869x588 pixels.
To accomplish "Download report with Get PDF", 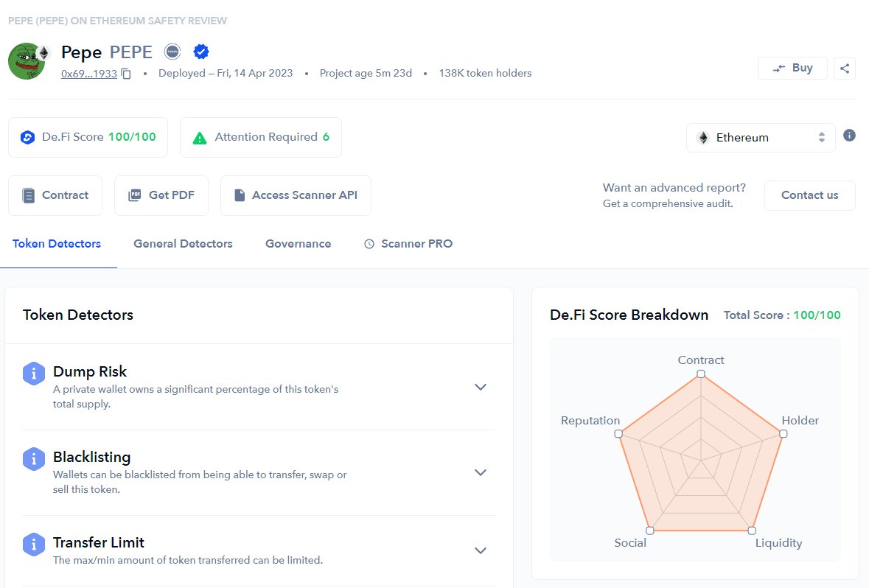I will (161, 195).
